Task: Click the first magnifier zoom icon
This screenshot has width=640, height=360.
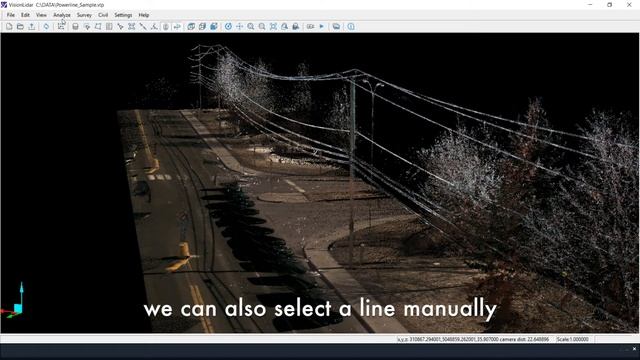Action: pyautogui.click(x=251, y=27)
